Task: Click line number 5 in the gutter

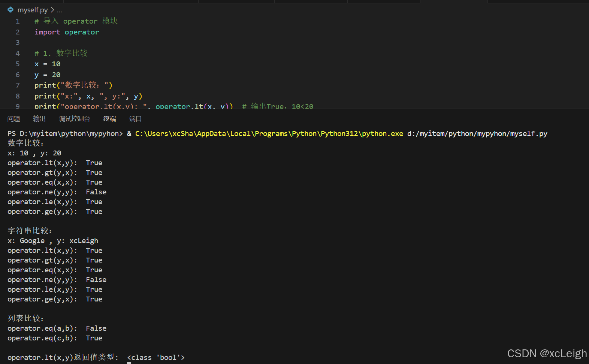Action: click(x=18, y=64)
